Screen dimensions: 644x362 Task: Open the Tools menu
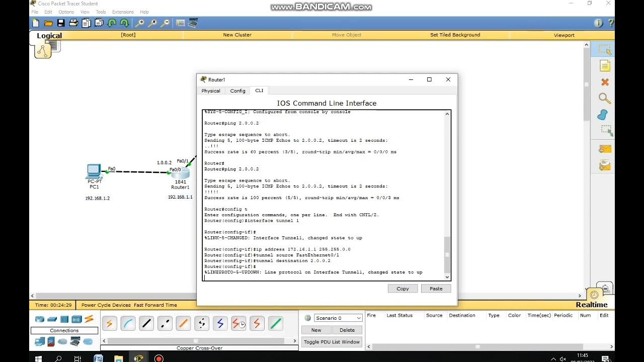[101, 12]
